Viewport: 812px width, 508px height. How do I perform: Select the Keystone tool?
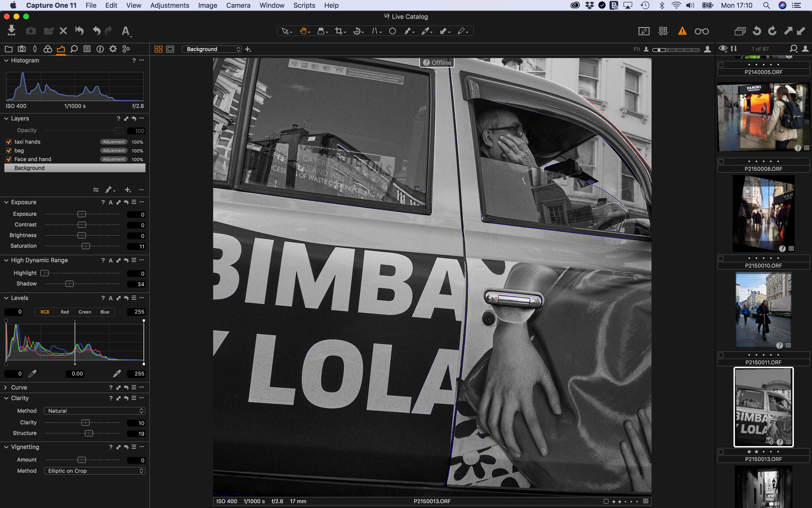pos(376,31)
